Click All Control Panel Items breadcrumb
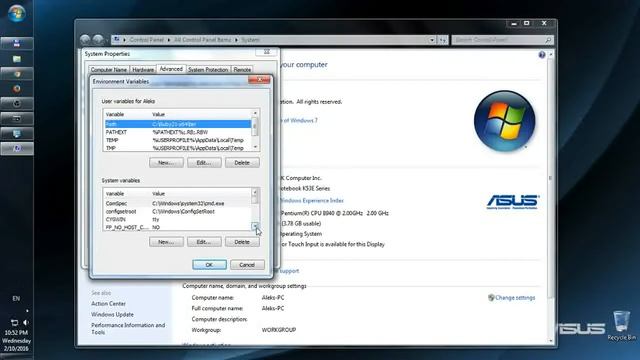 (202, 40)
